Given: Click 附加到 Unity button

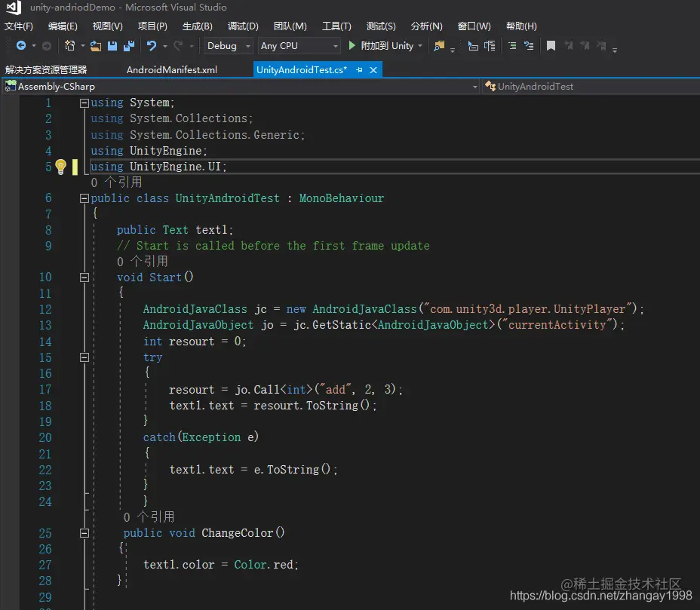Looking at the screenshot, I should [387, 45].
